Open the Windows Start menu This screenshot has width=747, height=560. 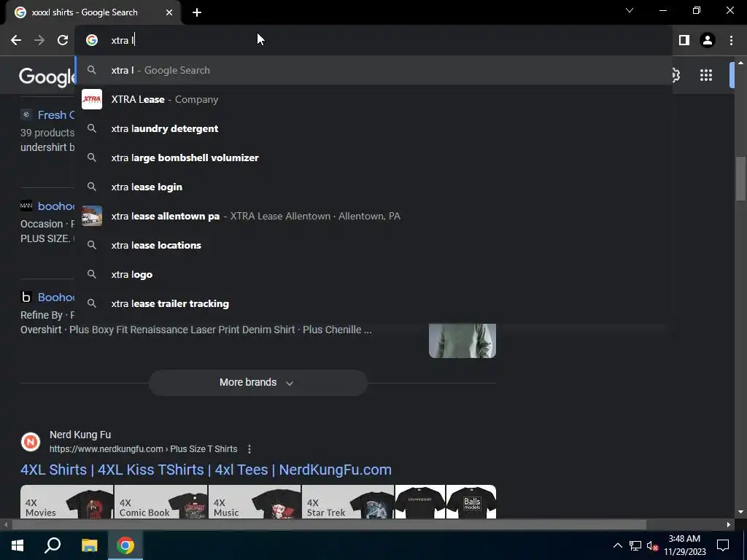tap(18, 545)
